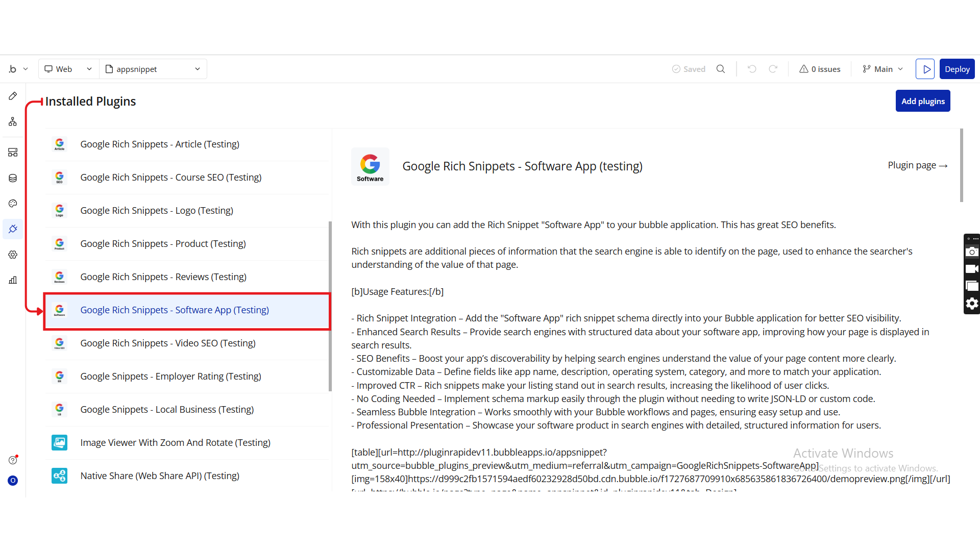Open the Plugin page link

917,165
